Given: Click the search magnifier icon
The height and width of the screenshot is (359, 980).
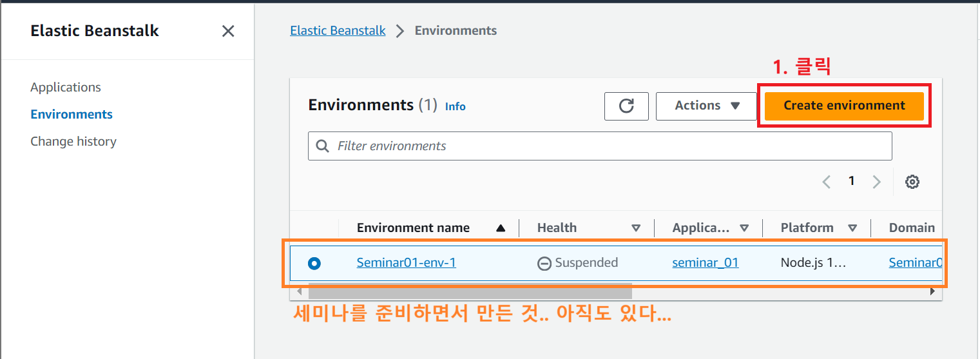Looking at the screenshot, I should click(323, 146).
